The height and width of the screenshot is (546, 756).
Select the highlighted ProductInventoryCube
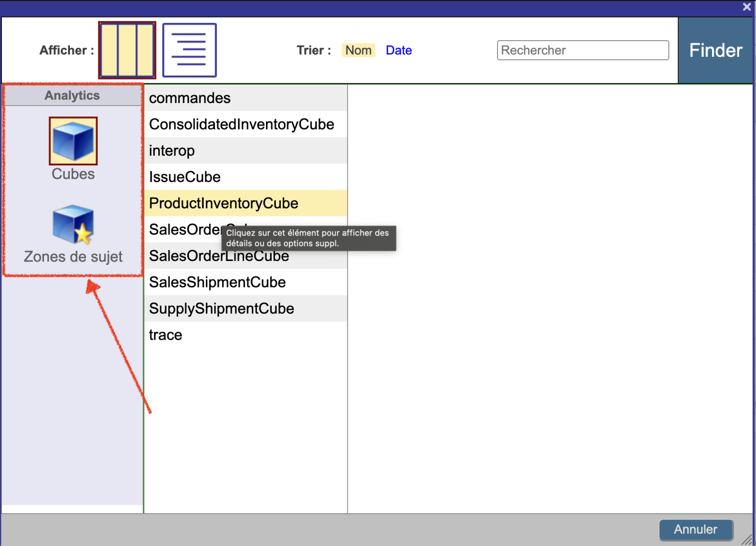coord(223,203)
